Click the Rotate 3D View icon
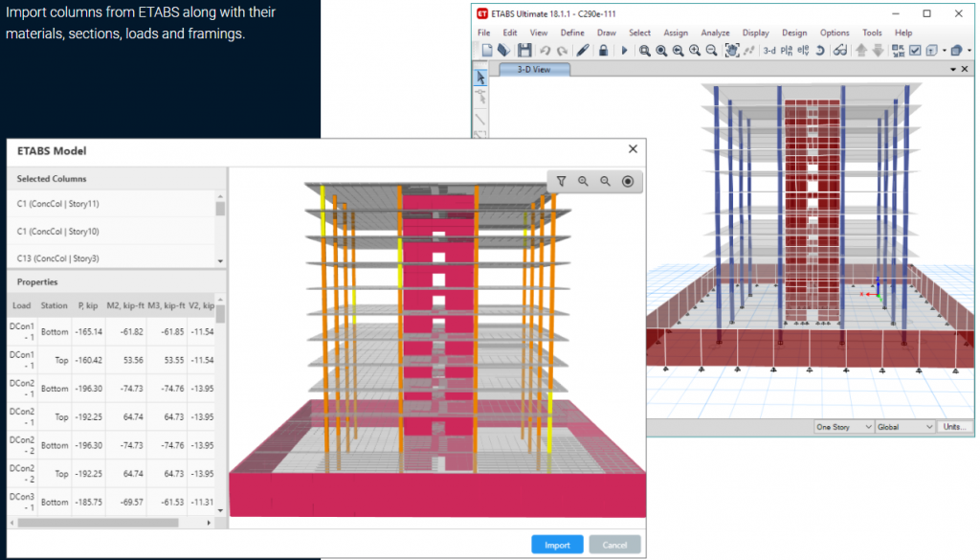 820,51
